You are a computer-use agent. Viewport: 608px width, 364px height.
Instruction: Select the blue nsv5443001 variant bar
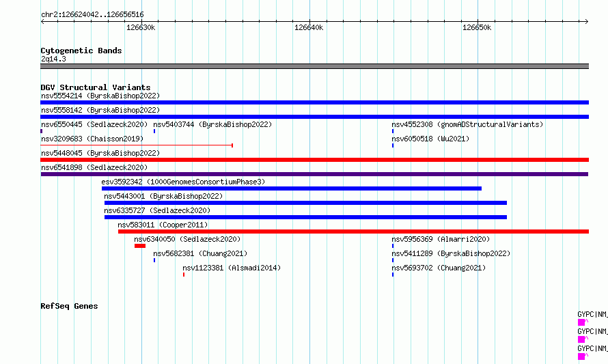tap(305, 203)
